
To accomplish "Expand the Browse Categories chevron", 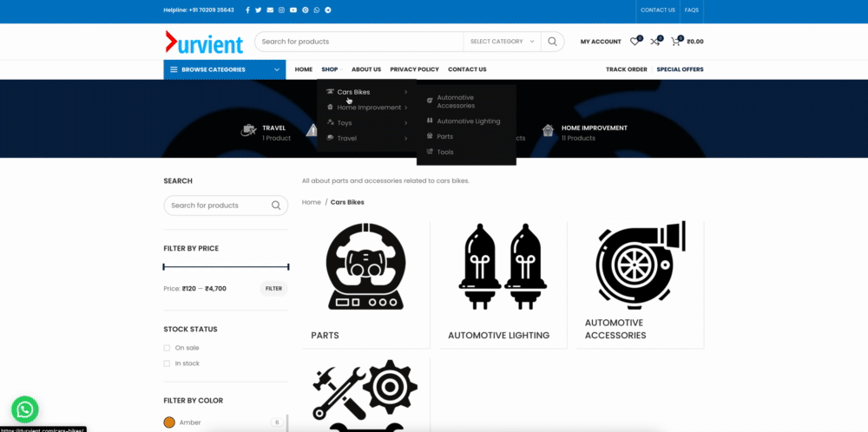I will (x=277, y=69).
